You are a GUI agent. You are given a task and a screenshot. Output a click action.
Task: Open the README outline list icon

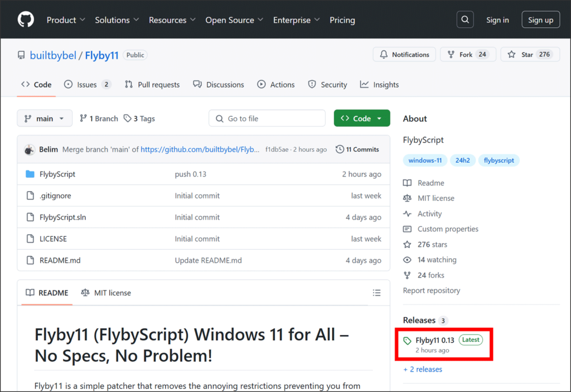[x=376, y=293]
